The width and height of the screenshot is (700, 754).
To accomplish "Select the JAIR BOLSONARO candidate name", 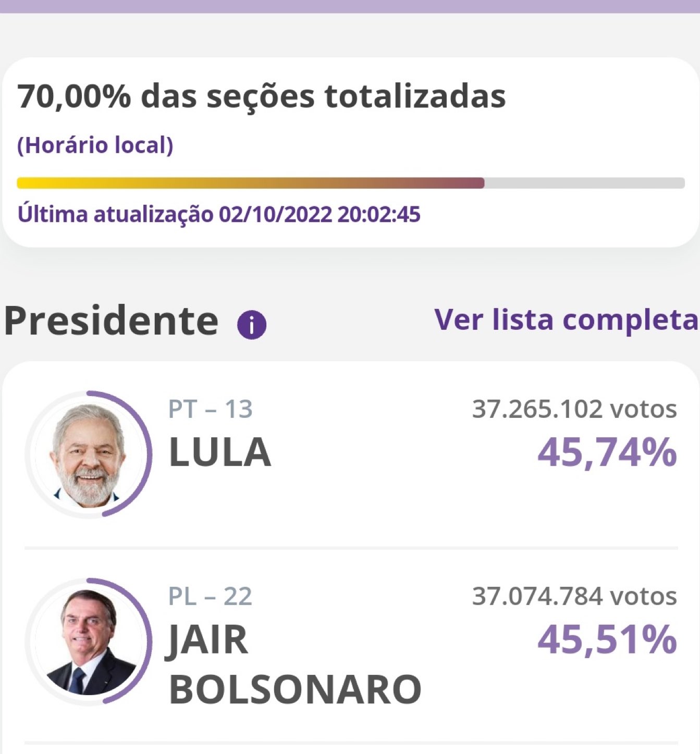I will click(x=294, y=664).
